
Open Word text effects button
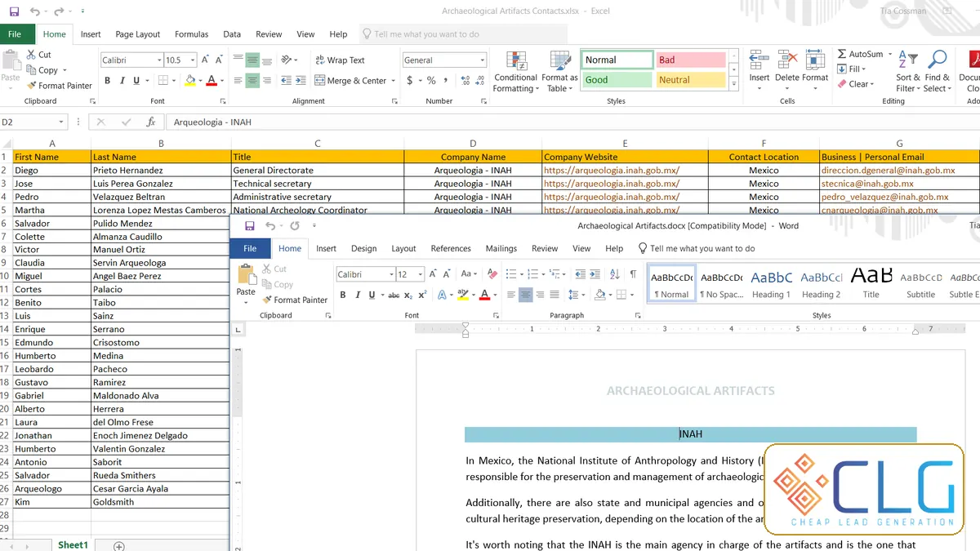(442, 295)
